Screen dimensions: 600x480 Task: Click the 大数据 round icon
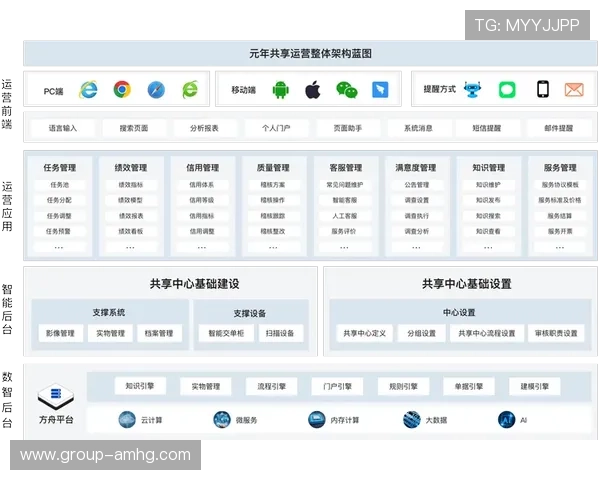point(412,420)
